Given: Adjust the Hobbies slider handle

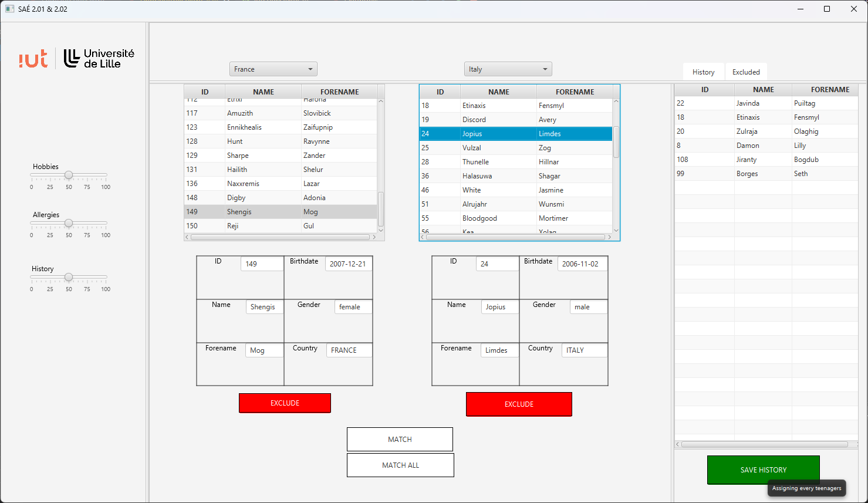Looking at the screenshot, I should [x=69, y=174].
